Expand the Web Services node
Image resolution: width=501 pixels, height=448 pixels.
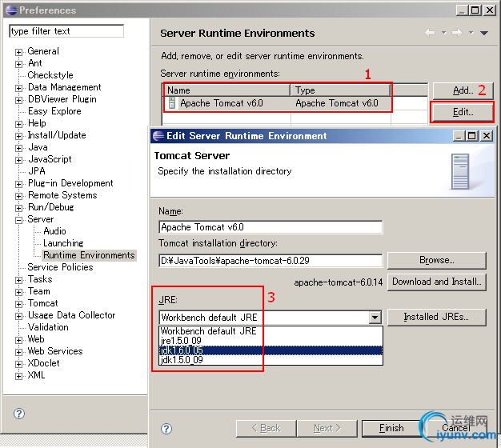[x=19, y=352]
